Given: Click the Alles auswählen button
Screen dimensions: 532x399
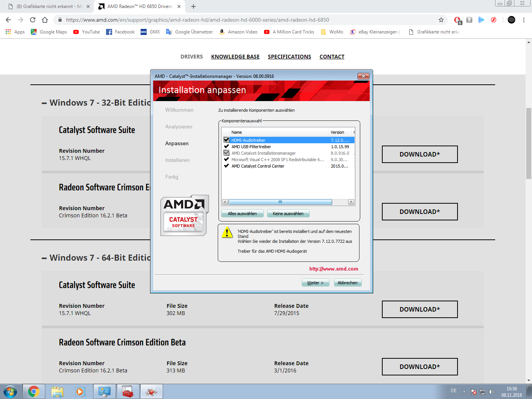Looking at the screenshot, I should click(242, 214).
